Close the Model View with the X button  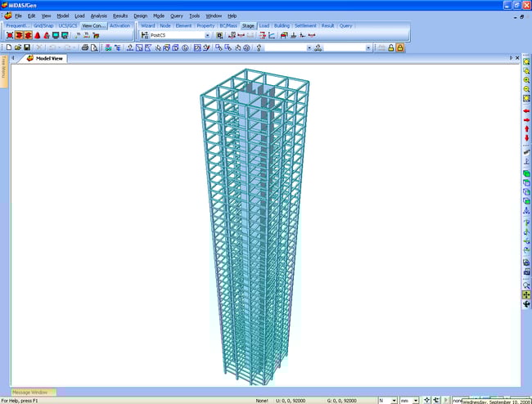tap(517, 58)
